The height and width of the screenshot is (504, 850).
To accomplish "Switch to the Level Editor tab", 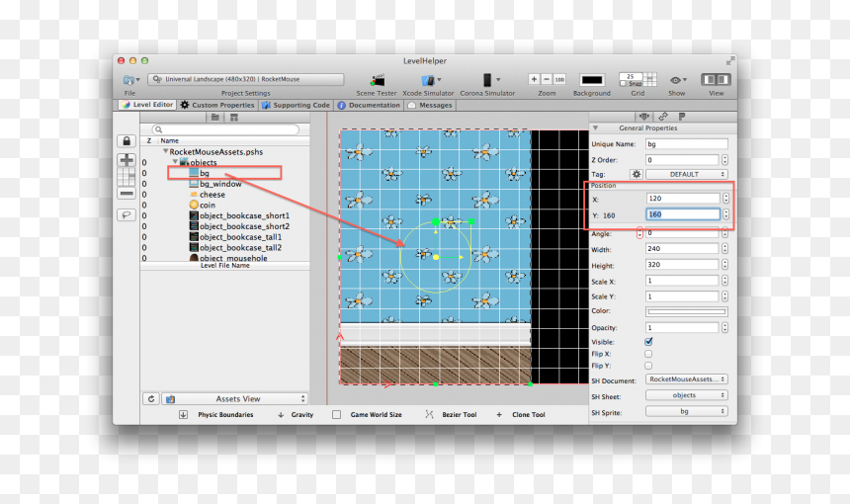I will (x=147, y=105).
